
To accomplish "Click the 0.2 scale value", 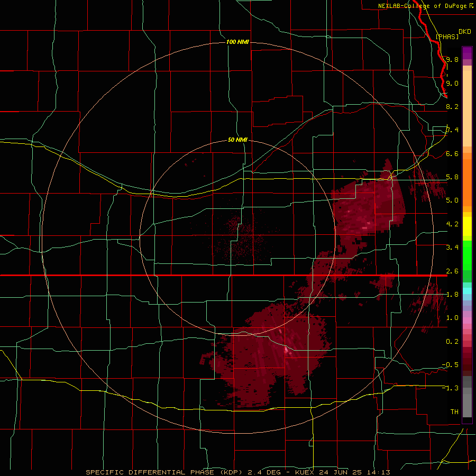I will point(452,342).
